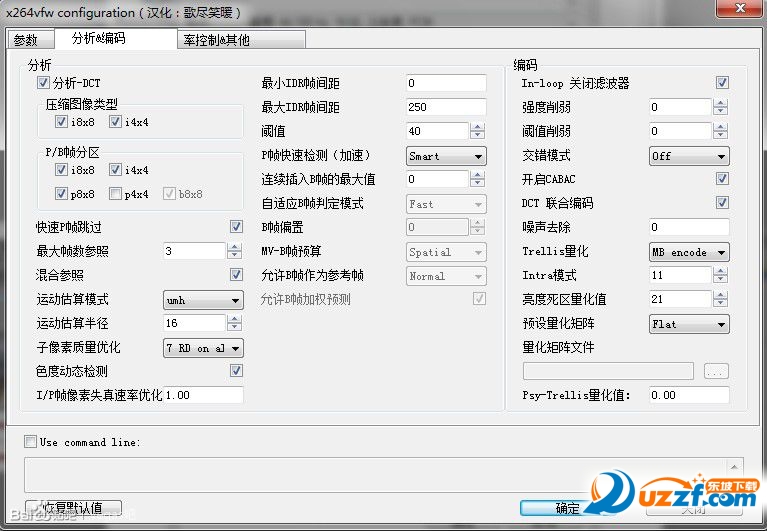Increase 强度削弱 with up arrow
Image resolution: width=767 pixels, height=531 pixels.
pyautogui.click(x=721, y=103)
